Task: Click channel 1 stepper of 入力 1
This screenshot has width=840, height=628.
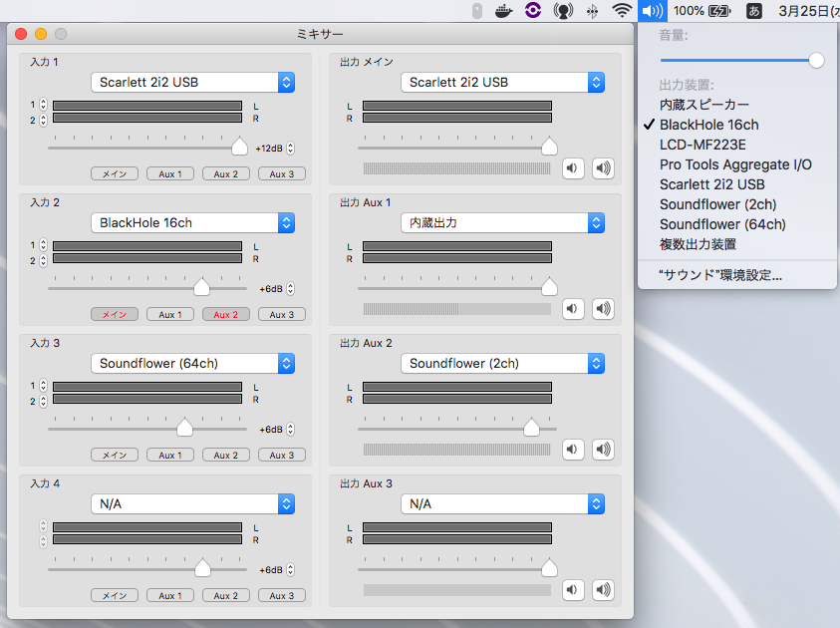Action: click(x=44, y=105)
